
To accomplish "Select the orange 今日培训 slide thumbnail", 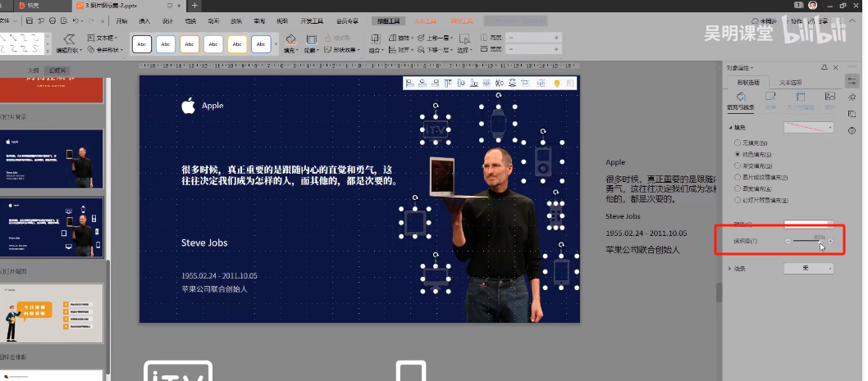I will coord(52,314).
